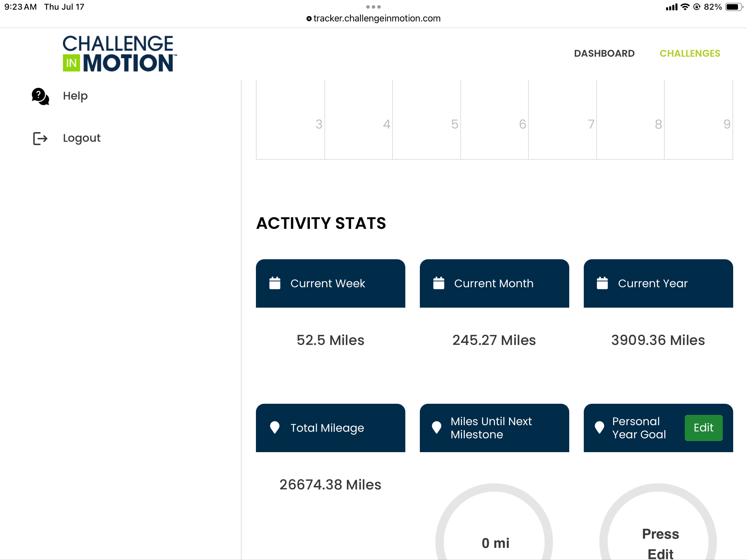Tap the Thu Jul 17 date in status bar
This screenshot has width=747, height=560.
point(64,7)
